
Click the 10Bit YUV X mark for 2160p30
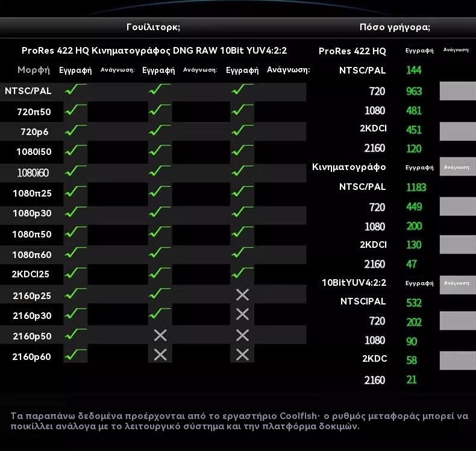pos(242,315)
